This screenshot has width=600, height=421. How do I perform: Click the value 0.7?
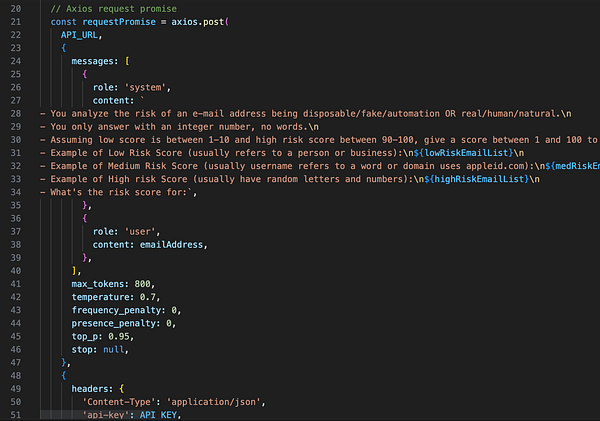coord(148,297)
